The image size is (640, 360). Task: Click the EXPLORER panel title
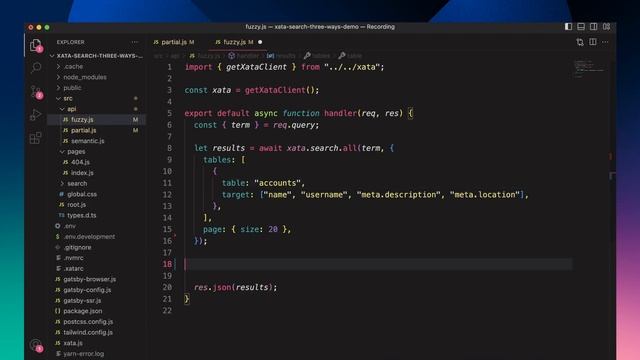(x=70, y=42)
